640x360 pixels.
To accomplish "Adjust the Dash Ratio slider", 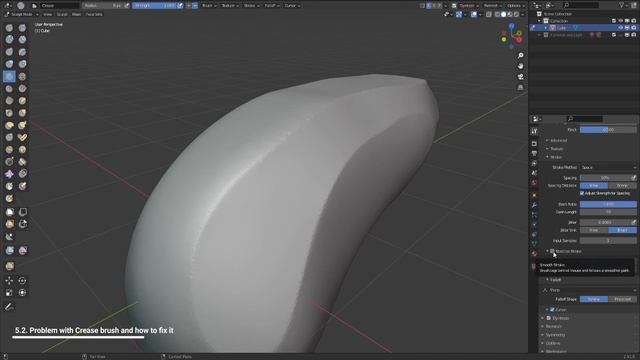I will (x=608, y=204).
